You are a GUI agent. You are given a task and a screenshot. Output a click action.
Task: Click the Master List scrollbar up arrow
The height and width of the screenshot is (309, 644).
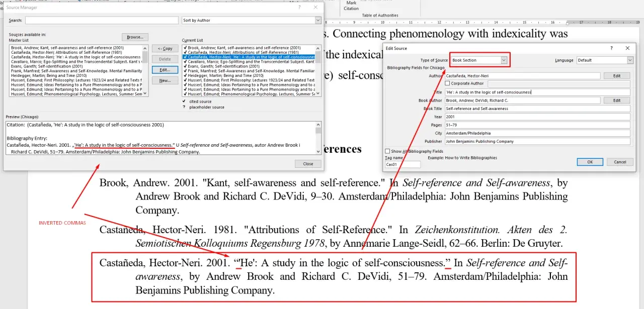point(145,48)
